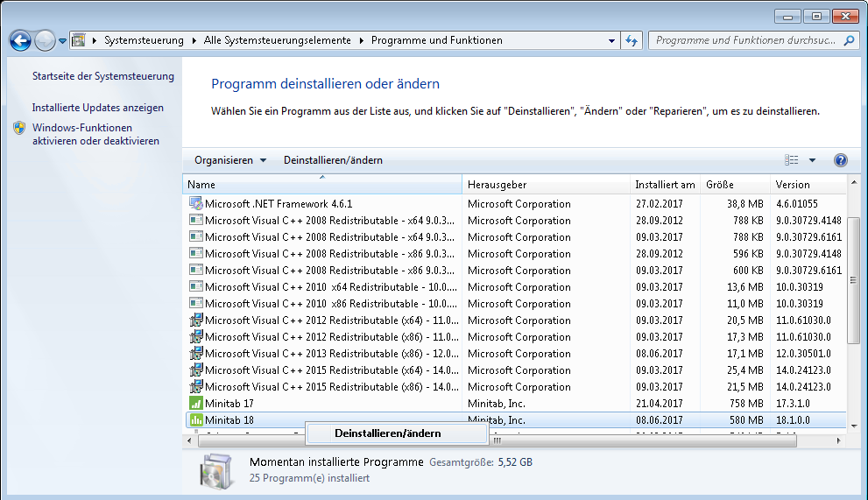
Task: Expand the view options dropdown arrow
Action: pyautogui.click(x=812, y=160)
